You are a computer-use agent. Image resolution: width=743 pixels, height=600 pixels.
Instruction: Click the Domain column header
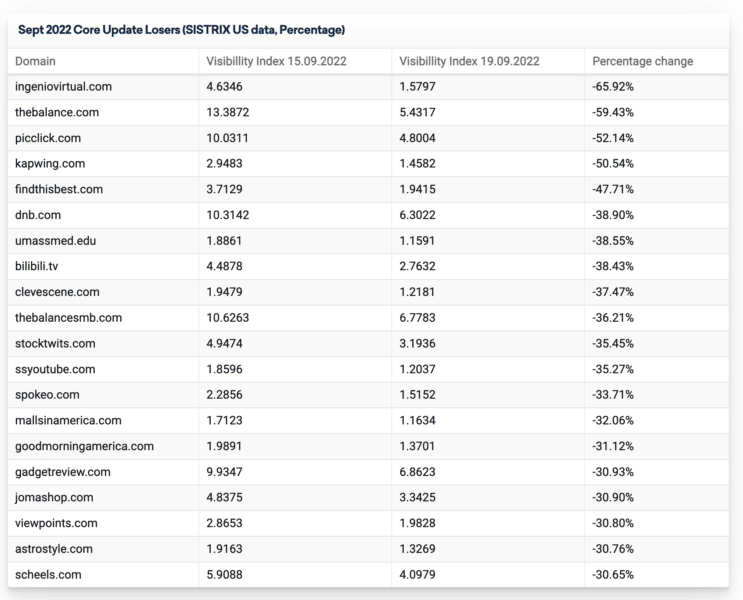pyautogui.click(x=36, y=61)
